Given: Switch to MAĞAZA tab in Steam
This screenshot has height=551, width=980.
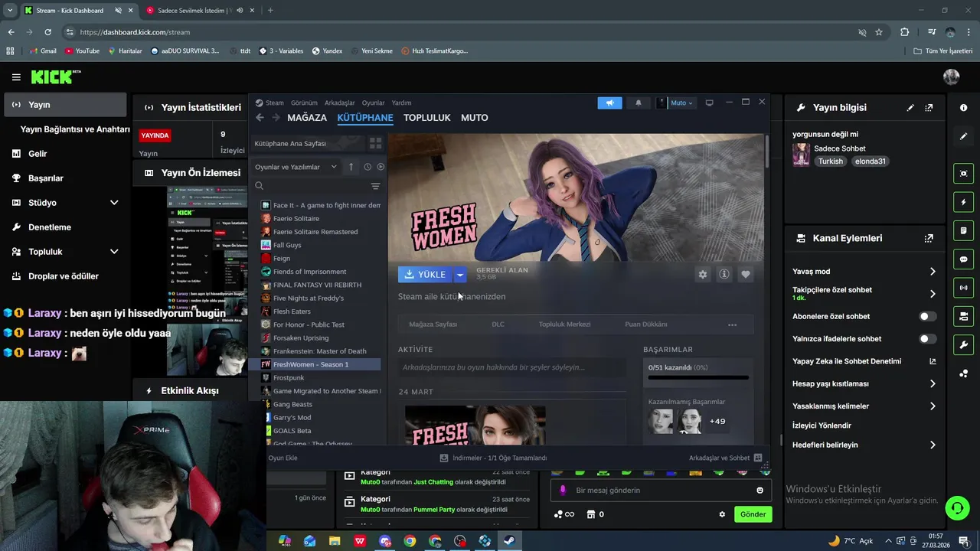Looking at the screenshot, I should tap(307, 118).
